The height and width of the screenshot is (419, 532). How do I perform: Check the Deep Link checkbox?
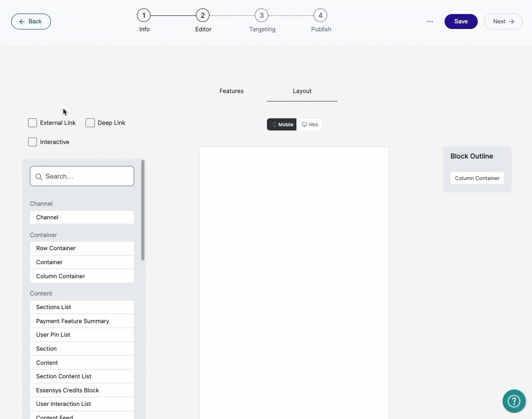90,123
